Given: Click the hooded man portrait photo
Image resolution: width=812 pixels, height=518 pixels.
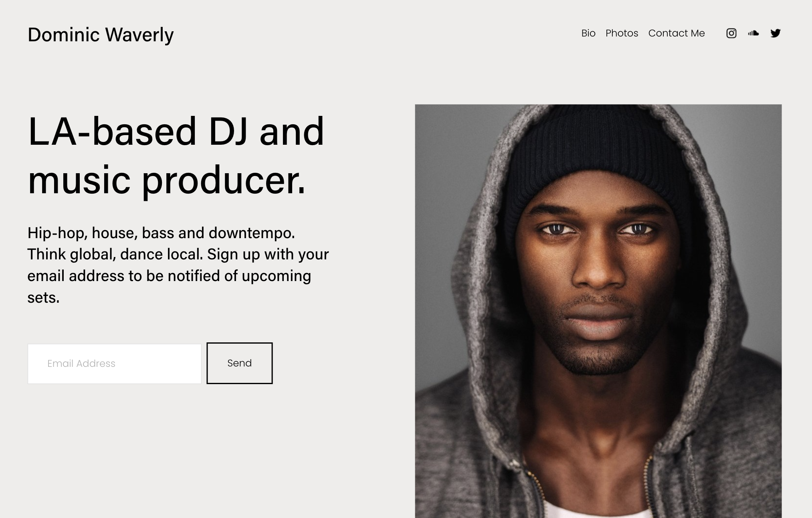Looking at the screenshot, I should click(598, 311).
